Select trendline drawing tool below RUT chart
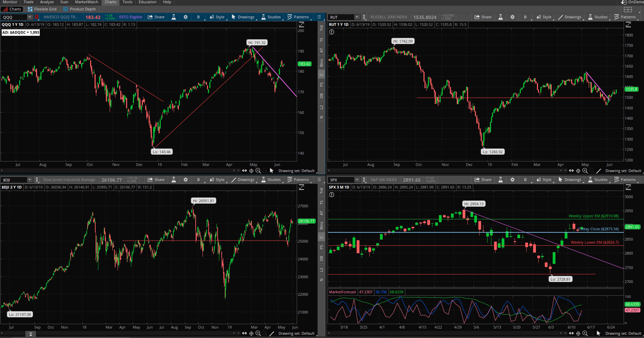 pos(598,171)
